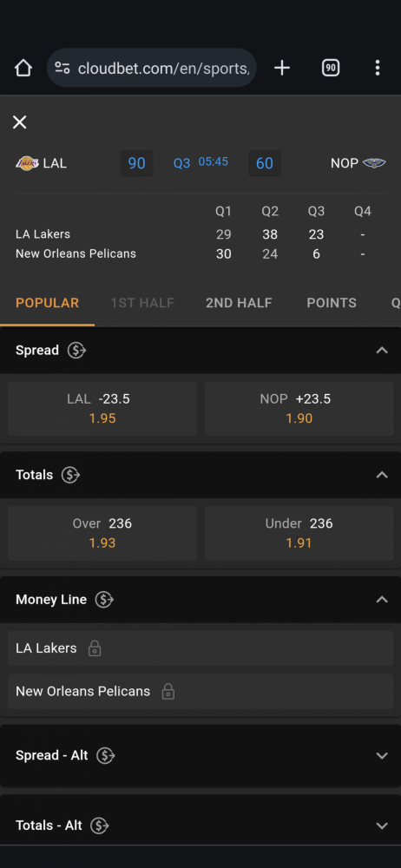The image size is (401, 868).
Task: Open the browser three-dot menu
Action: click(378, 68)
